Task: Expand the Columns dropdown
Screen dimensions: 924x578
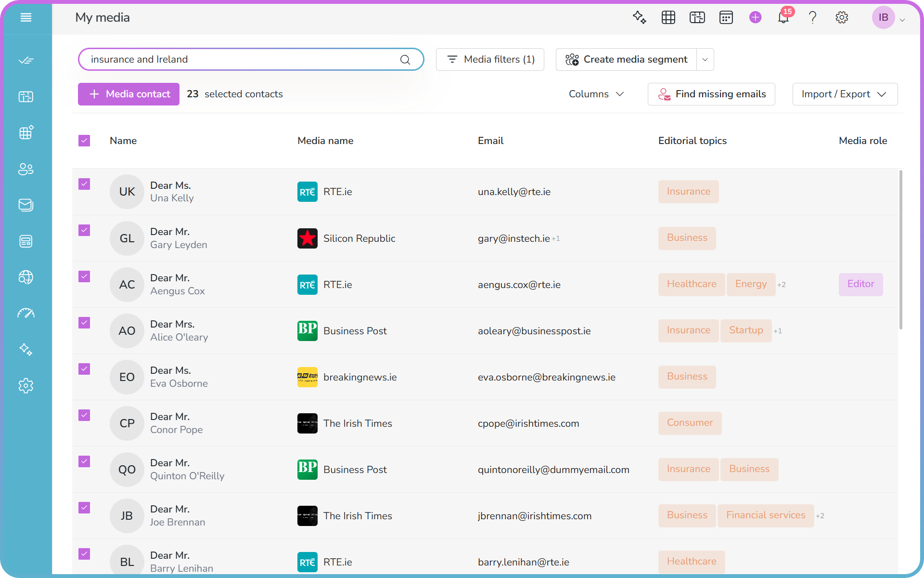Action: 596,94
